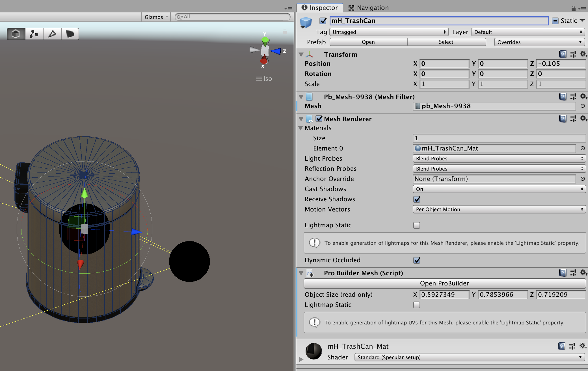
Task: Select the Move tool in scene view
Action: tap(34, 34)
